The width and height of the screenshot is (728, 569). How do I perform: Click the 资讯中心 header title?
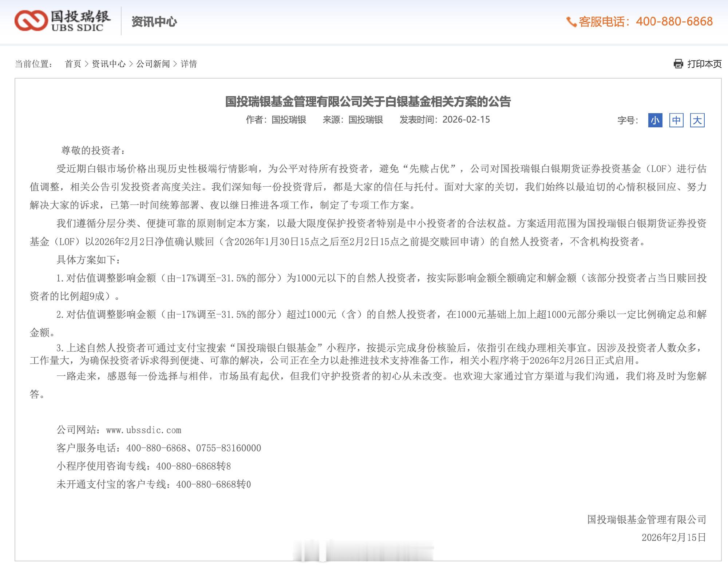154,22
